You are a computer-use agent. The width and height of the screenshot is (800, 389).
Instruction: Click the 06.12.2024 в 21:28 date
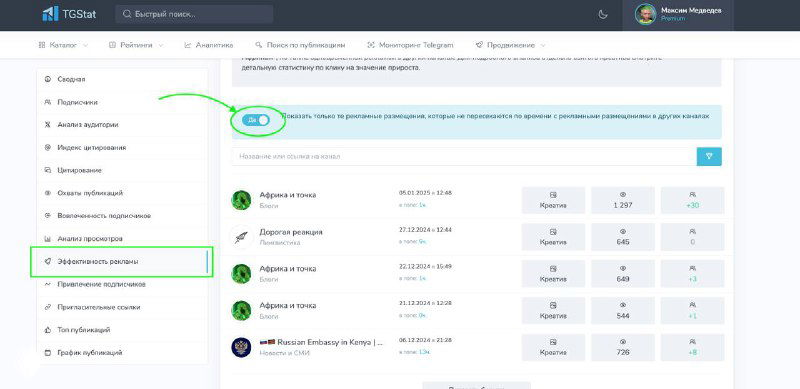click(425, 340)
